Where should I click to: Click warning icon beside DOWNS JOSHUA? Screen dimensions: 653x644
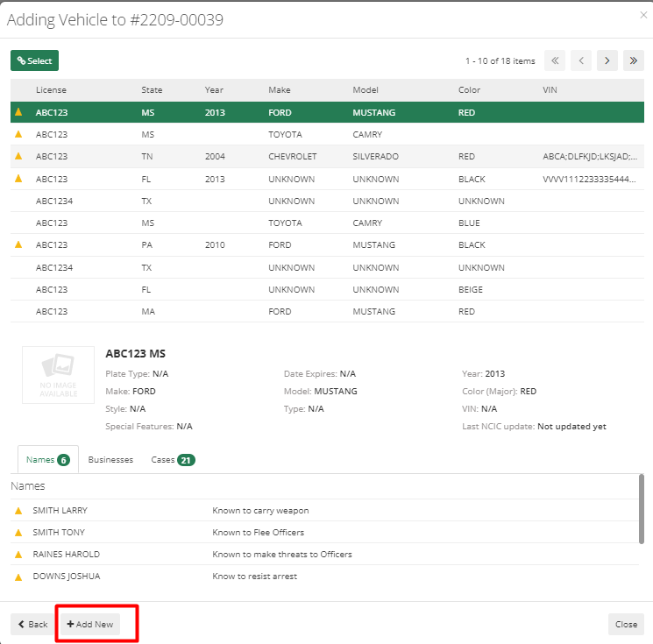pyautogui.click(x=18, y=577)
